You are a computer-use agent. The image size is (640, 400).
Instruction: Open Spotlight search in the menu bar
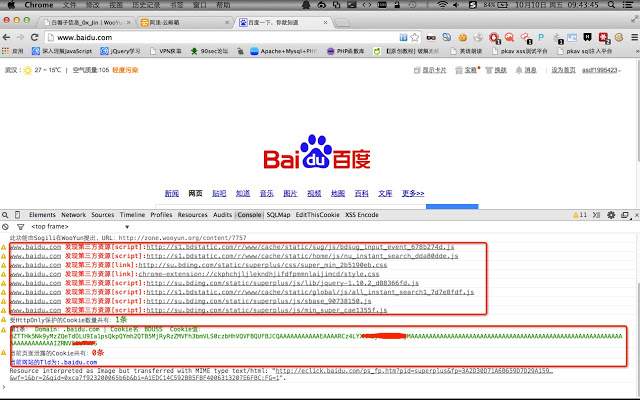point(611,5)
